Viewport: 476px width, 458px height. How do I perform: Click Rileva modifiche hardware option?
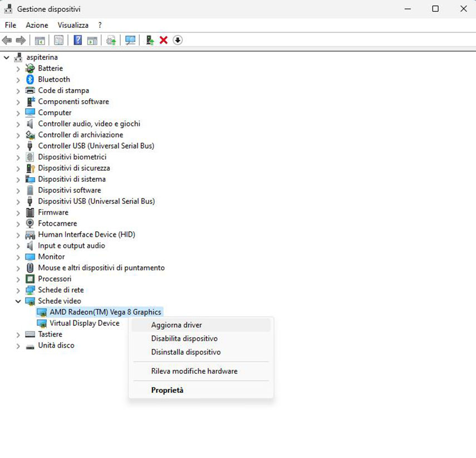coord(194,371)
